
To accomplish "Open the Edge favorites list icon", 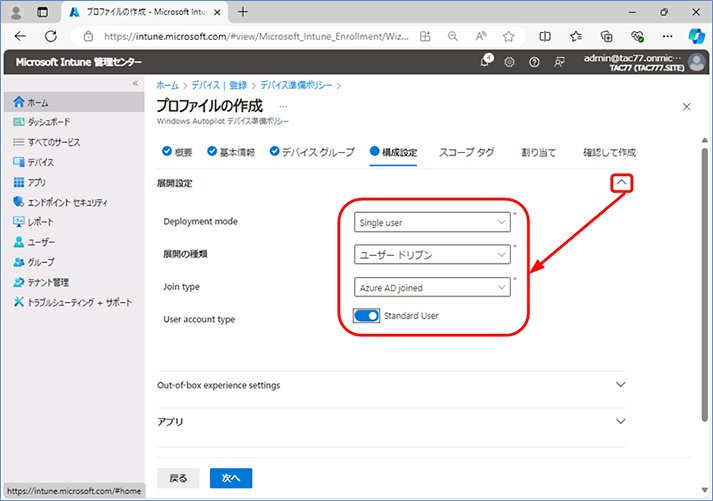I will tap(576, 36).
